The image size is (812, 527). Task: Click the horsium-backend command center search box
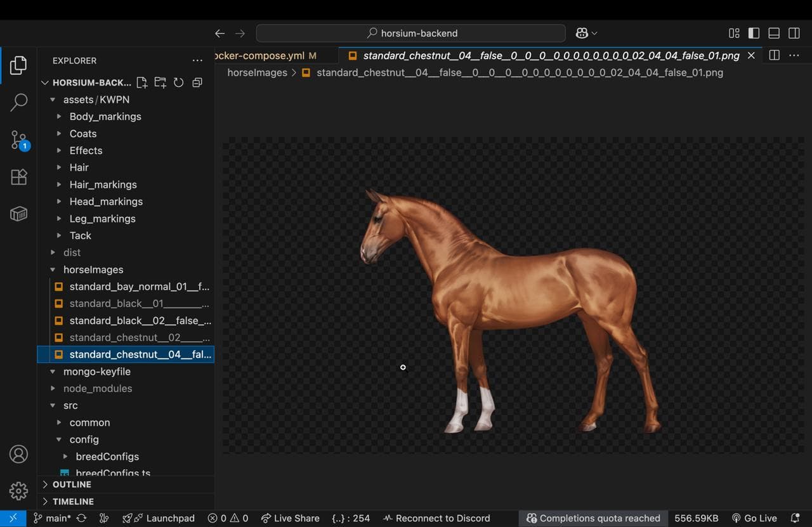click(x=410, y=34)
